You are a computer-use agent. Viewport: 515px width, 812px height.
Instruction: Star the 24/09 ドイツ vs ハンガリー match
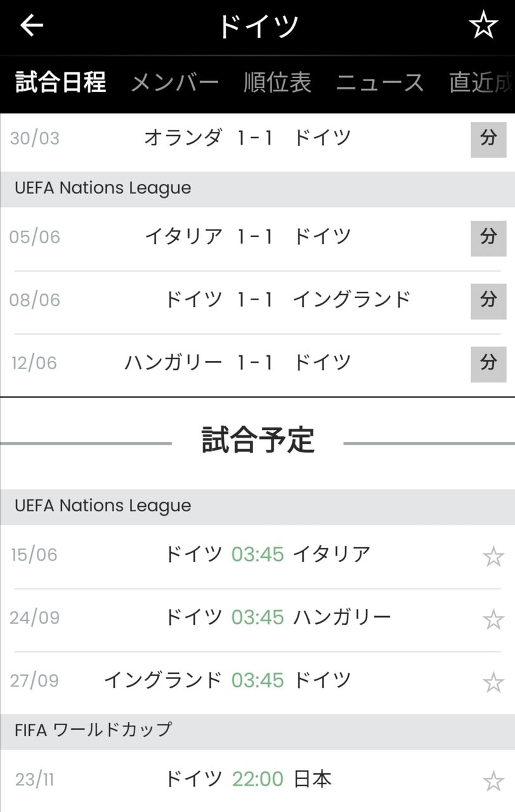tap(493, 619)
